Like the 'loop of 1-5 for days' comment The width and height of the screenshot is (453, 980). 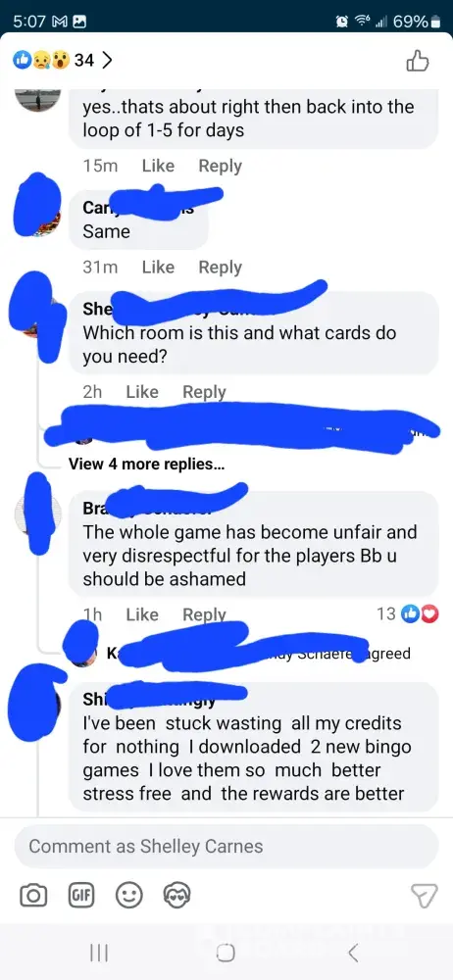[x=158, y=166]
